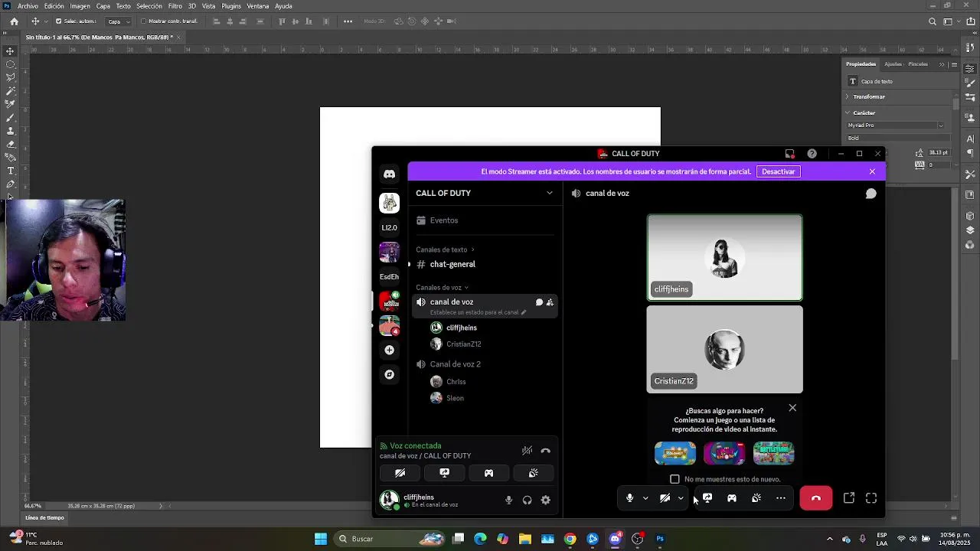
Task: Open Discord help question mark icon
Action: (812, 154)
